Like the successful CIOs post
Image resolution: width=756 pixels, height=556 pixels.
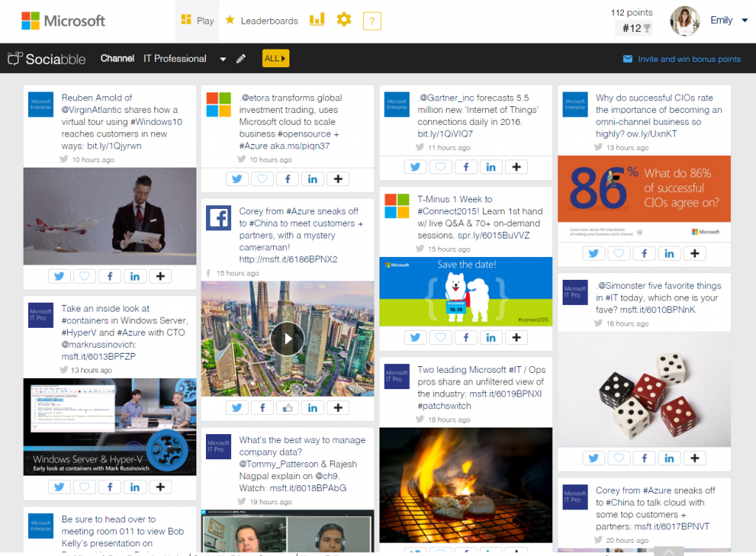click(x=619, y=253)
